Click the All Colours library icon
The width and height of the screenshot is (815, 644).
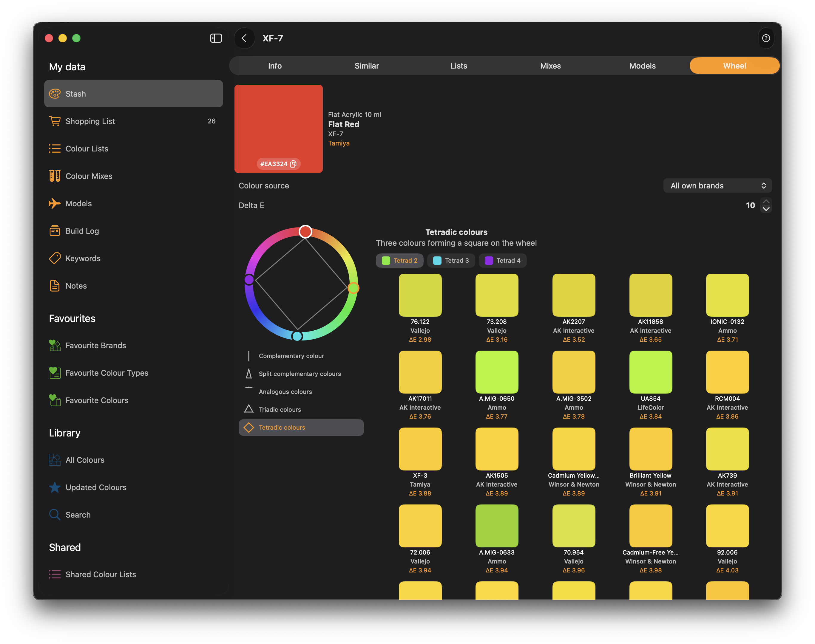point(55,460)
